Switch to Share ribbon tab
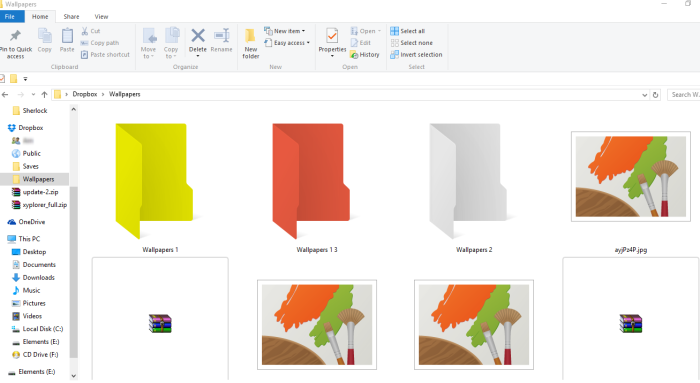 71,17
